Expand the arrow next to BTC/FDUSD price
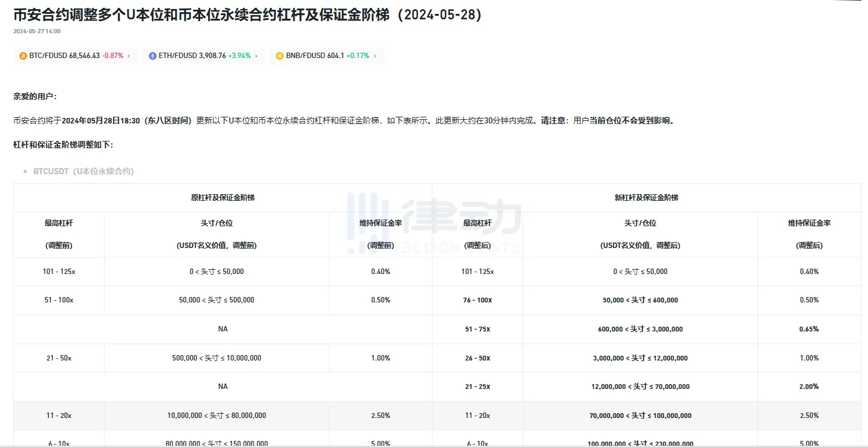The image size is (868, 447). [x=129, y=56]
